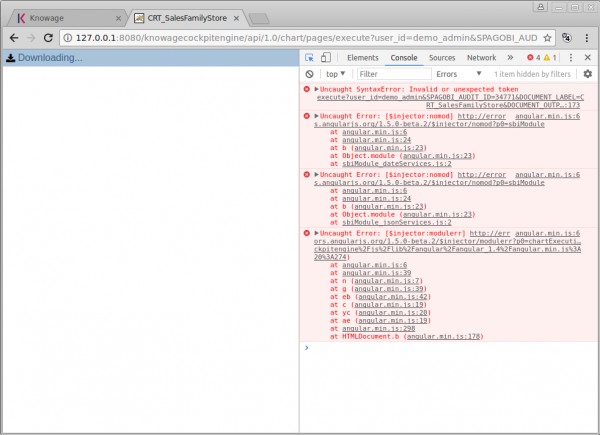Screen dimensions: 600x435
Task: Go back with the browser back arrow
Action: click(14, 38)
